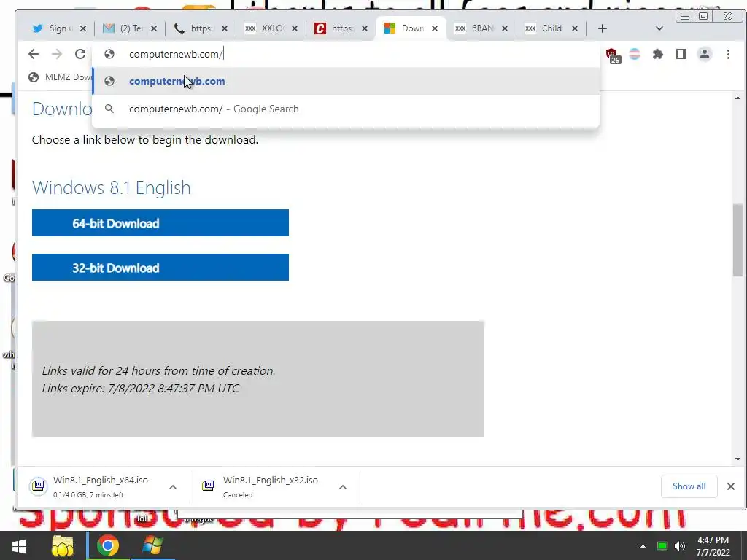Click "Choose a link below to begin the download."
The width and height of the screenshot is (747, 560).
145,140
